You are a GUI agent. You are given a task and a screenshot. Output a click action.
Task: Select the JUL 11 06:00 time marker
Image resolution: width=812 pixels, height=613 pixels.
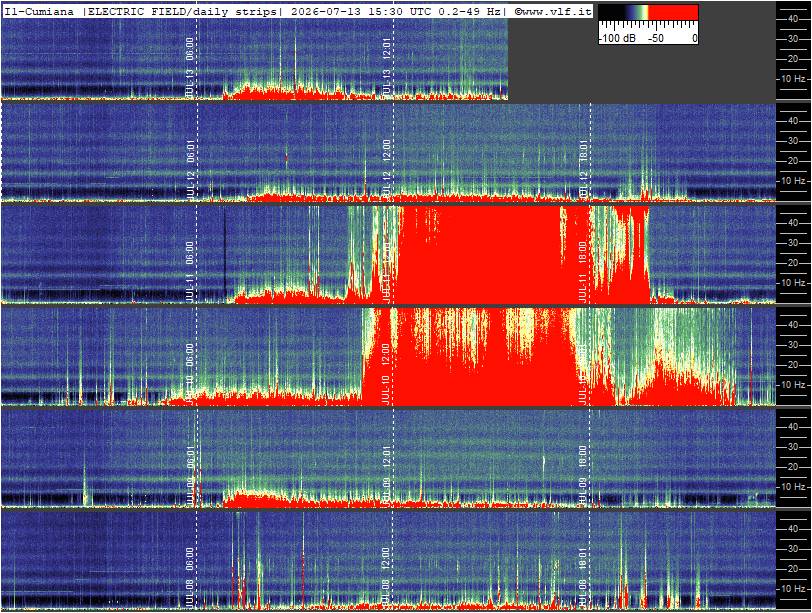(189, 271)
